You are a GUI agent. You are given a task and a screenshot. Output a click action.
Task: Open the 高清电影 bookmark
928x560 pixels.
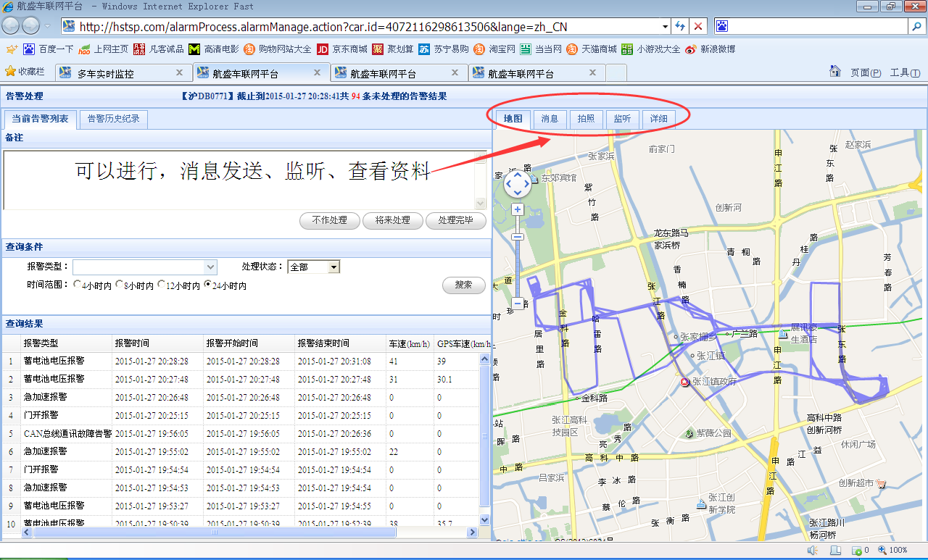click(214, 49)
